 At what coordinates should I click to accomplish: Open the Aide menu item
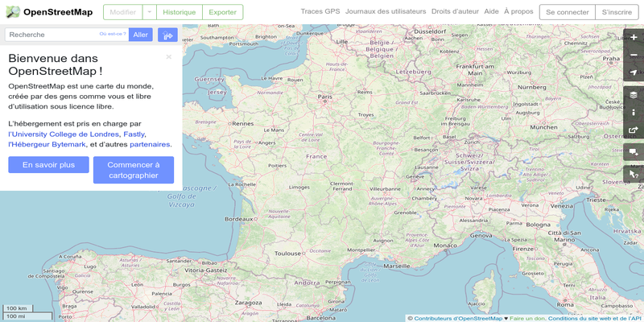click(x=491, y=11)
